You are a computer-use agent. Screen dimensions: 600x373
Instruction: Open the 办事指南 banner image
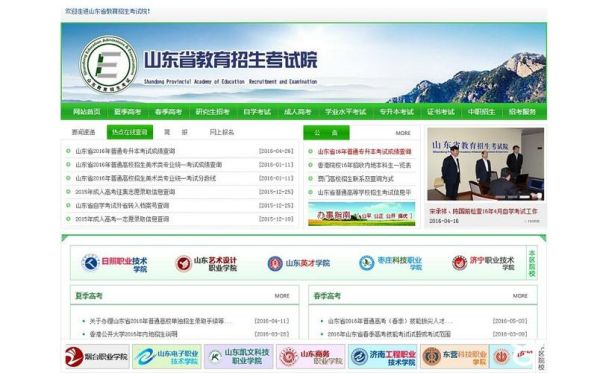click(x=362, y=214)
